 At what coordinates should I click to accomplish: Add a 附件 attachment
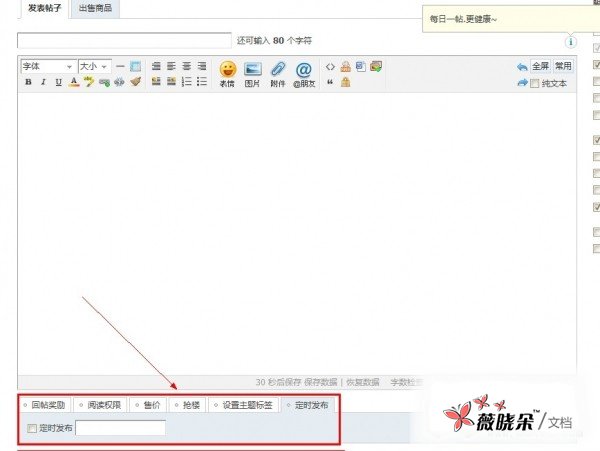pyautogui.click(x=278, y=74)
